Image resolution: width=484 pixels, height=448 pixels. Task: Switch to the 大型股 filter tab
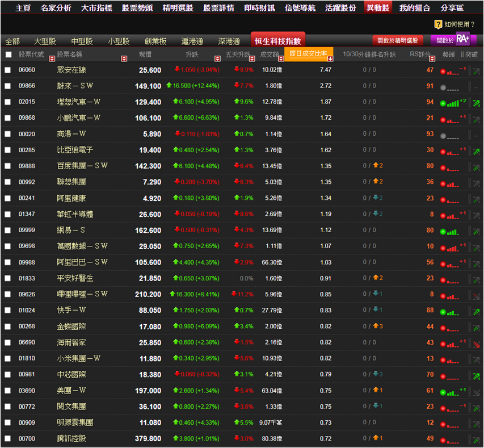[x=45, y=41]
